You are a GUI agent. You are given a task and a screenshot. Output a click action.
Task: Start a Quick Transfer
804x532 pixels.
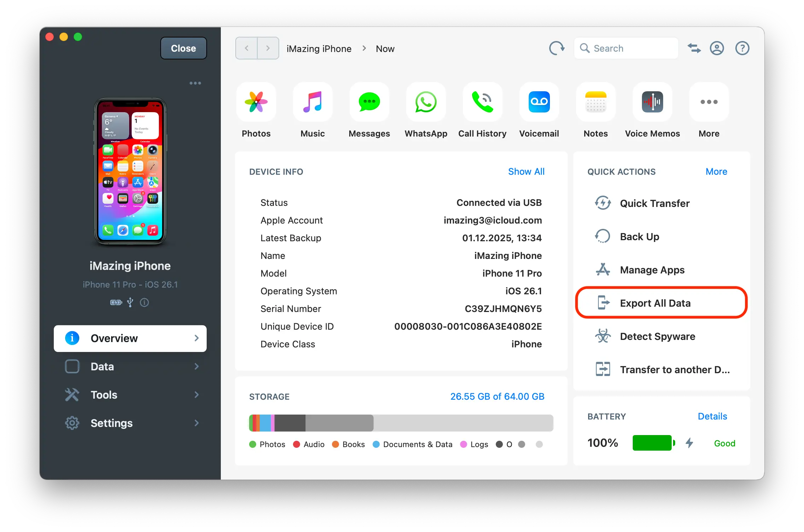(654, 203)
